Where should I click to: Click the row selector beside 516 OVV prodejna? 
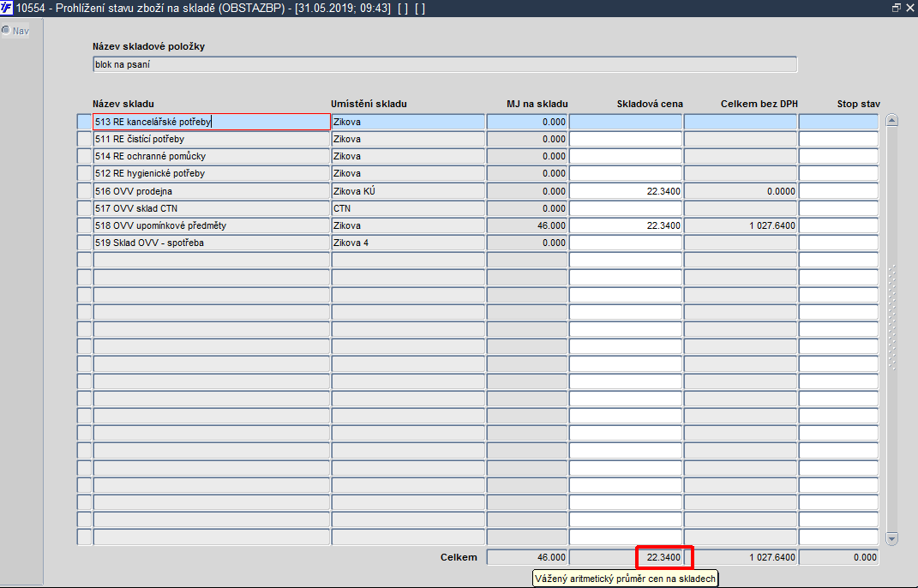(84, 191)
